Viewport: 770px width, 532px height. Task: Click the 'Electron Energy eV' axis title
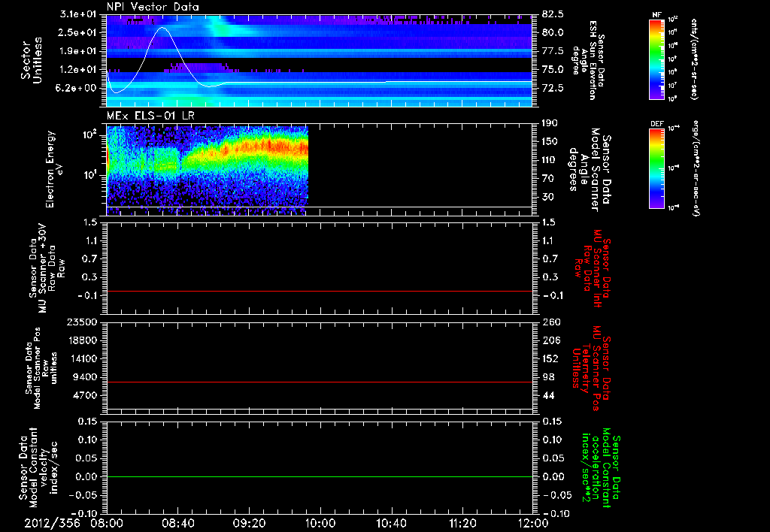tap(54, 169)
